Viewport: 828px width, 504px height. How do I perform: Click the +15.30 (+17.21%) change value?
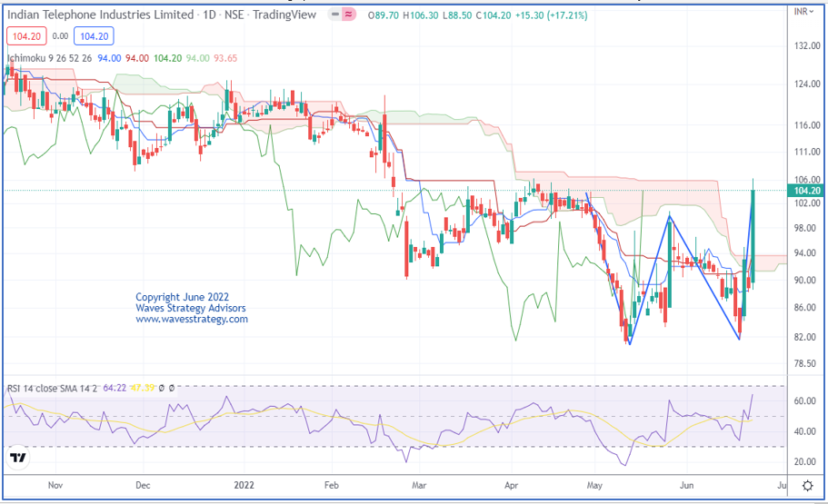[552, 15]
